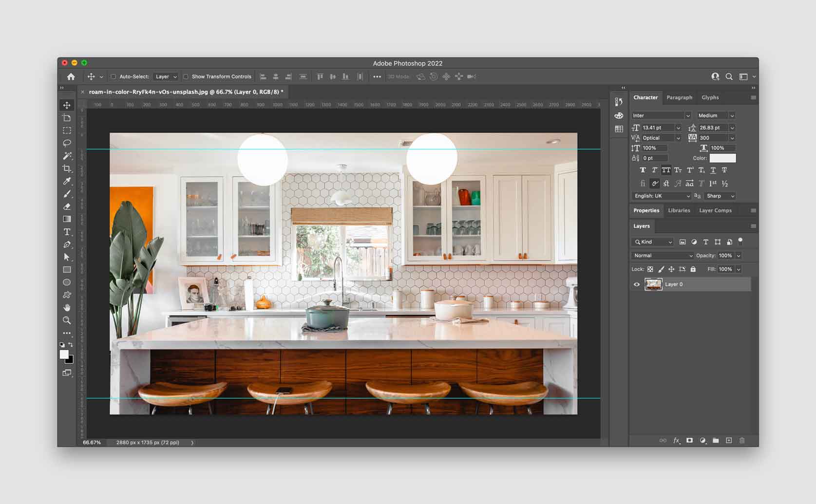The width and height of the screenshot is (816, 504).
Task: Select the Rectangle shape tool
Action: (x=67, y=270)
